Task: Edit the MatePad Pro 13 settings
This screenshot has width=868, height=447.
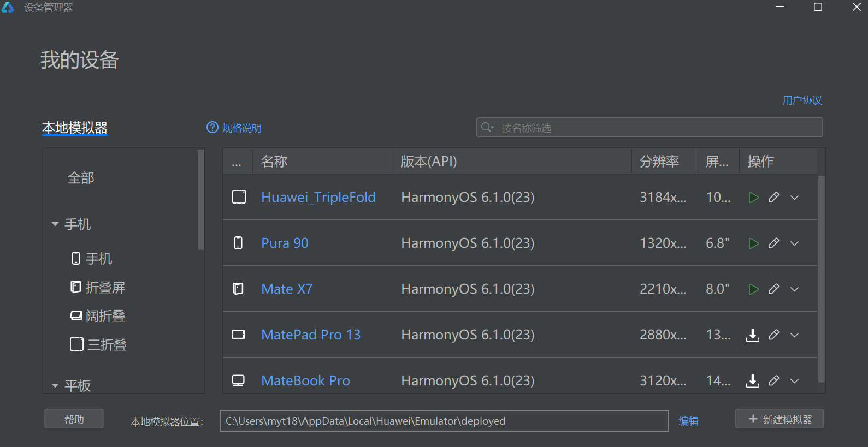Action: click(773, 335)
